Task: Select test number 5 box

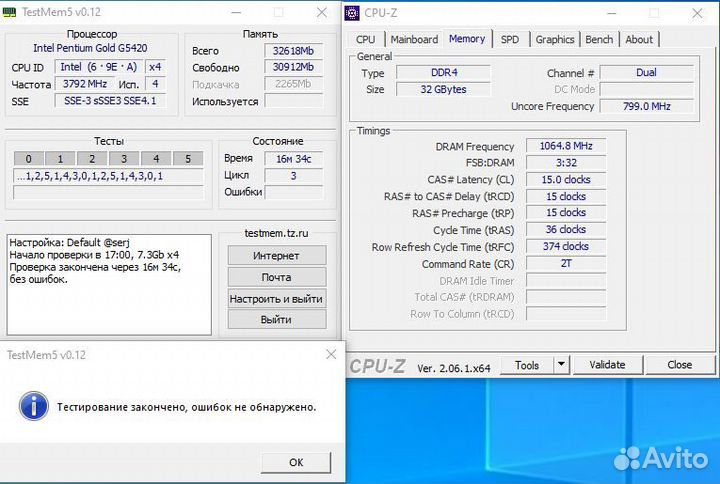Action: [x=188, y=159]
